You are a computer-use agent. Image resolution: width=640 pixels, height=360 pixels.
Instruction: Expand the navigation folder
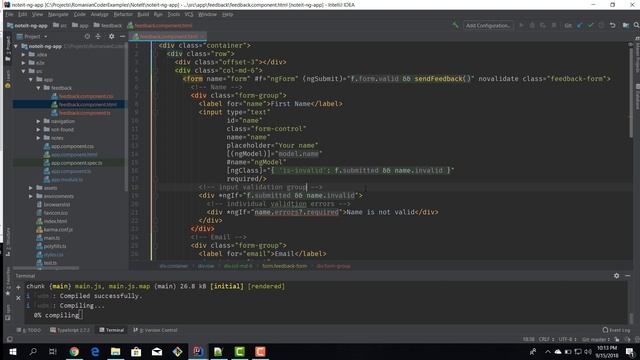pos(38,121)
